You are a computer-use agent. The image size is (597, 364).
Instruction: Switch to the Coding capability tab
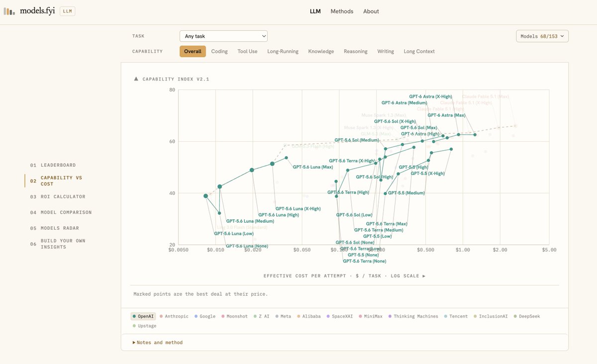tap(219, 51)
